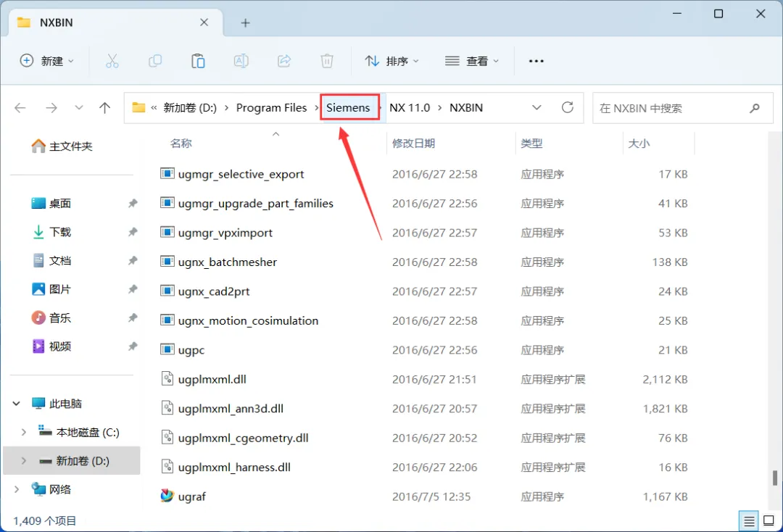Select file ugplmxml_ann3d.dll
Viewport: 783px width, 532px height.
pyautogui.click(x=231, y=408)
